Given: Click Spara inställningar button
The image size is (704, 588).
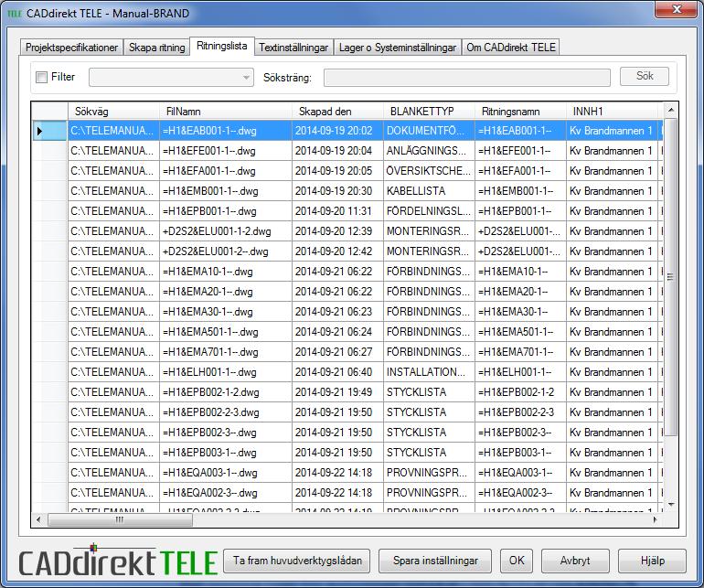Looking at the screenshot, I should [x=435, y=561].
